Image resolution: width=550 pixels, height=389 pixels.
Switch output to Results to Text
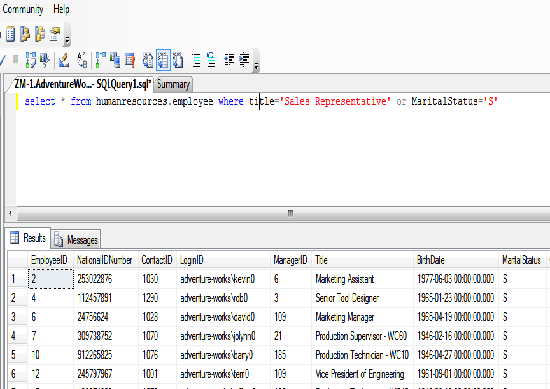coord(148,60)
